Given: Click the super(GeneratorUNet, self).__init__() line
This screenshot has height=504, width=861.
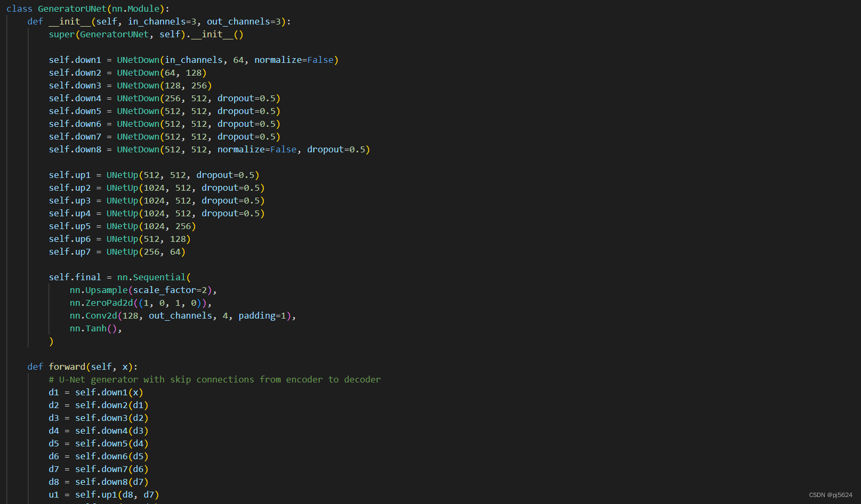Looking at the screenshot, I should tap(146, 34).
